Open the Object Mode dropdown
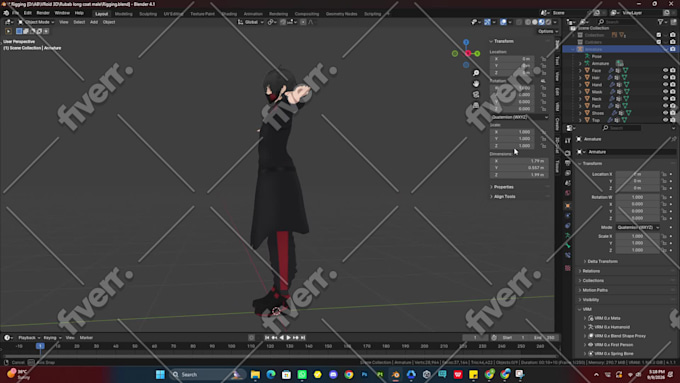This screenshot has height=383, width=680. 36,22
